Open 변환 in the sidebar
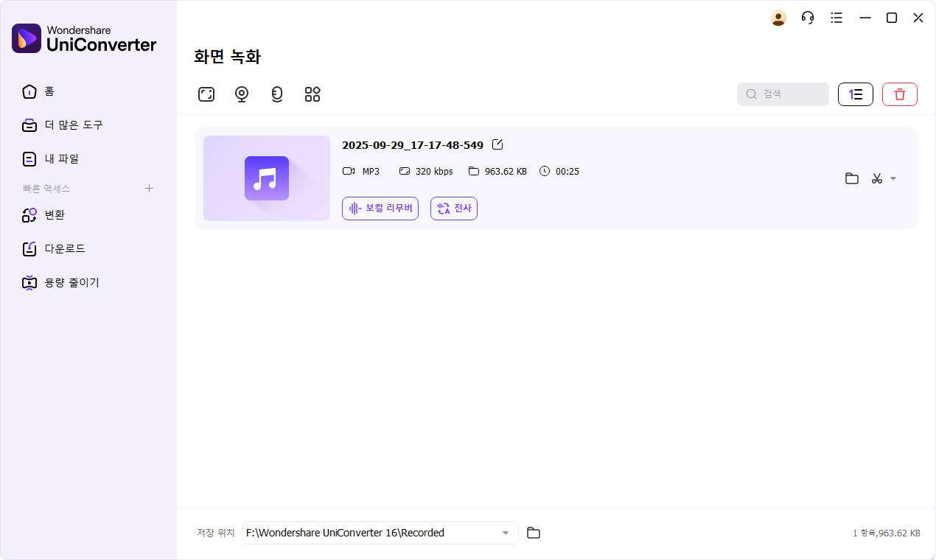This screenshot has height=560, width=936. [x=55, y=215]
